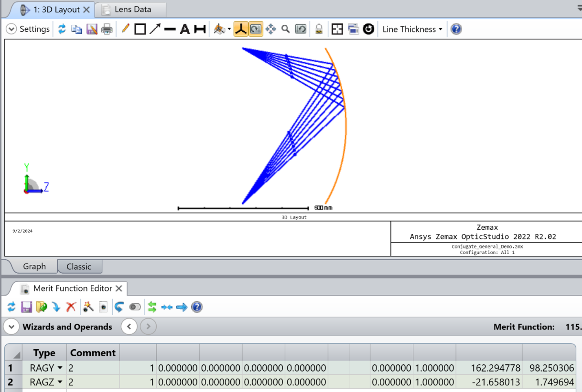Click the camera view orientation icon
Screen dimensions: 582x392
pos(219,29)
